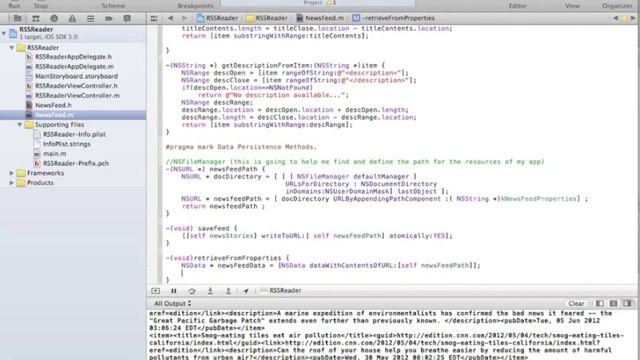The width and height of the screenshot is (640, 360).
Task: Step into in the debug bar
Action: [210, 291]
